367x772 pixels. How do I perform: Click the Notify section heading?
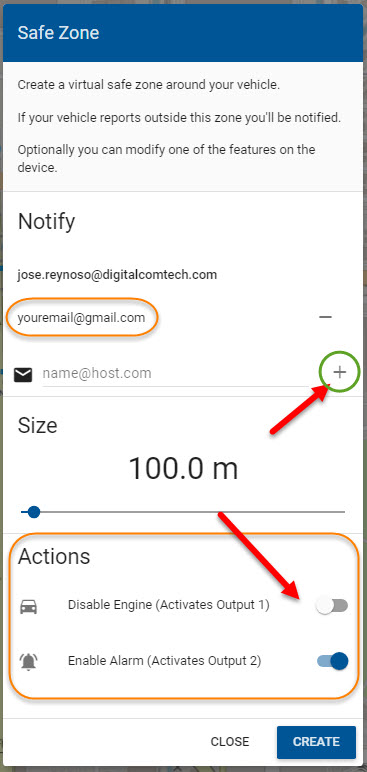pos(46,222)
